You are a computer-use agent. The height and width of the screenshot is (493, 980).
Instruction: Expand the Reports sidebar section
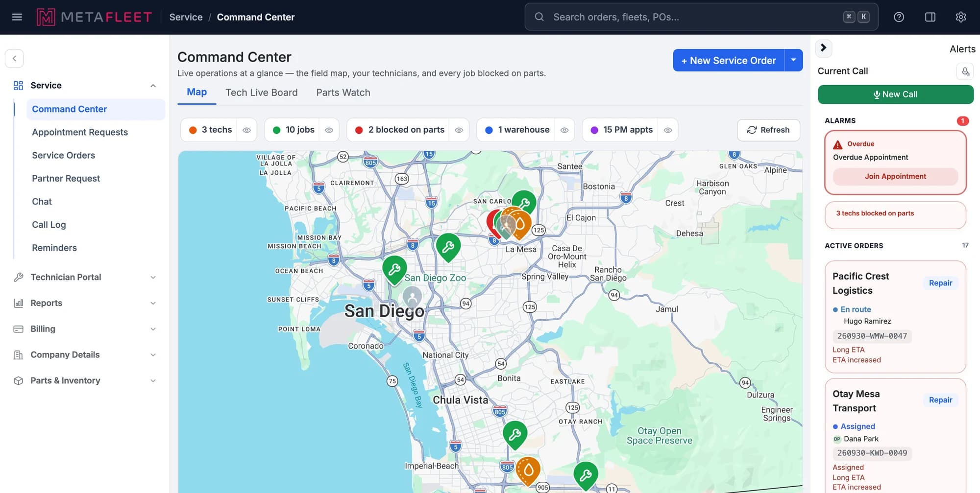[x=153, y=303]
